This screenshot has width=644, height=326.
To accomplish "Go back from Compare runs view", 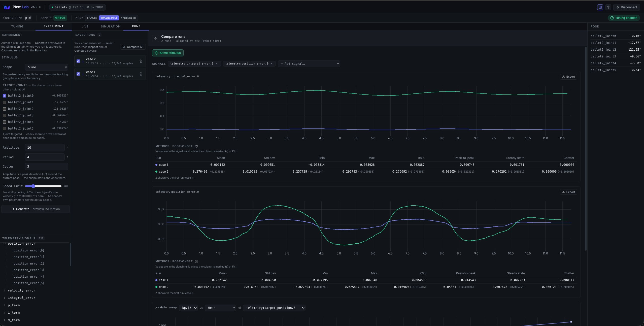I will (x=156, y=38).
